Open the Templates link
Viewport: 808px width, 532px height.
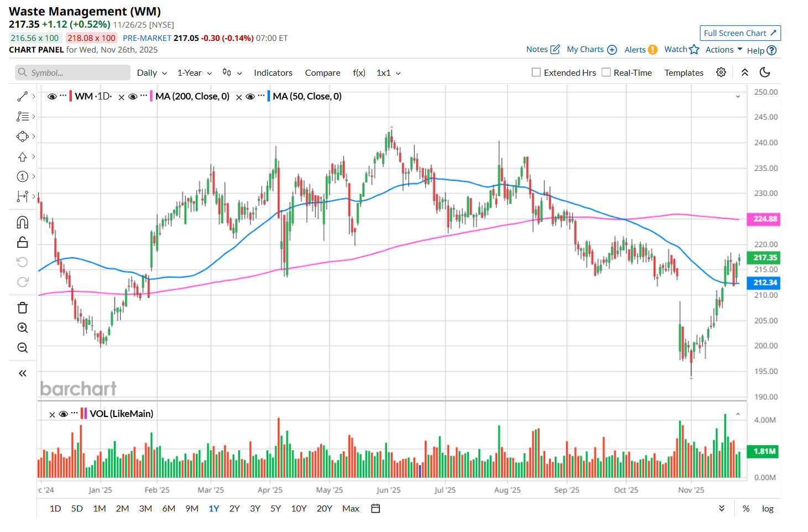tap(684, 73)
